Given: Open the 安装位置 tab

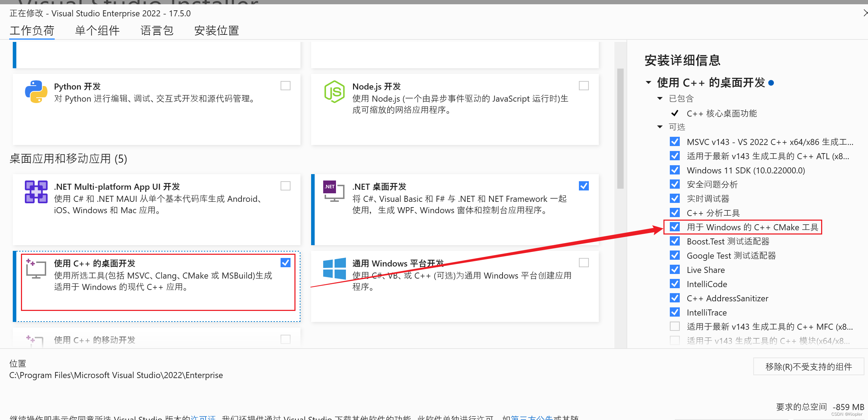Looking at the screenshot, I should [x=217, y=31].
